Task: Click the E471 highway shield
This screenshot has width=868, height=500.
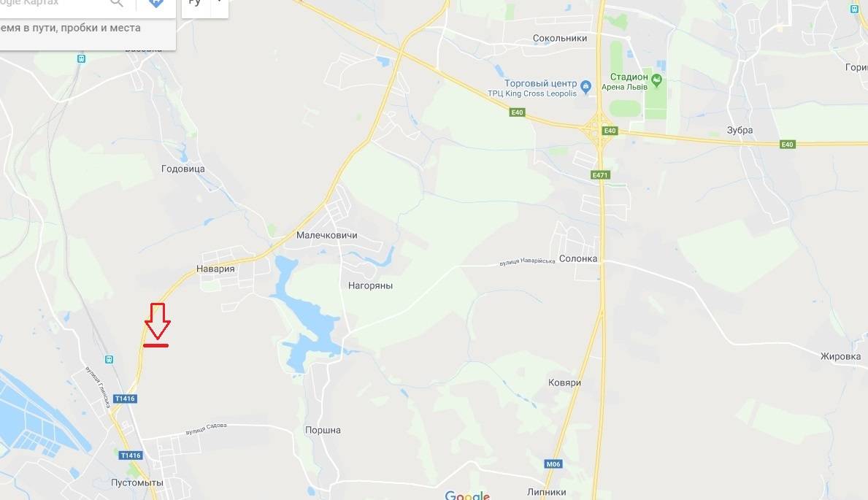Action: pos(600,175)
